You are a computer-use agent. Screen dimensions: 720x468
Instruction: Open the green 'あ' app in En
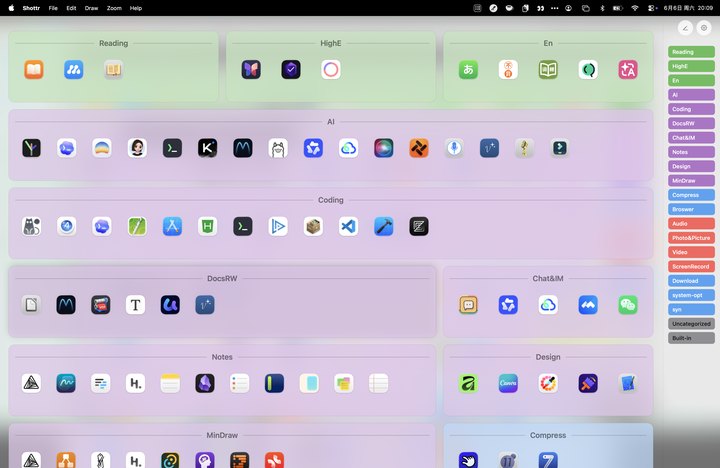point(468,70)
